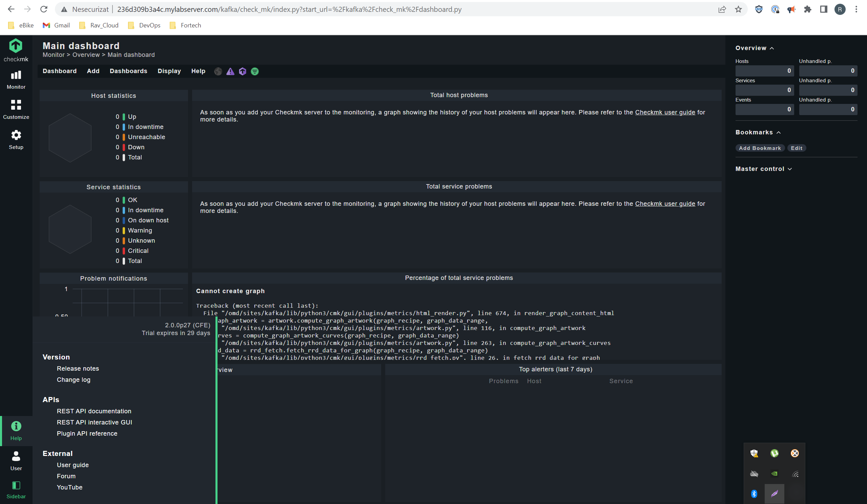Open the Setup menu in the sidebar

click(16, 139)
